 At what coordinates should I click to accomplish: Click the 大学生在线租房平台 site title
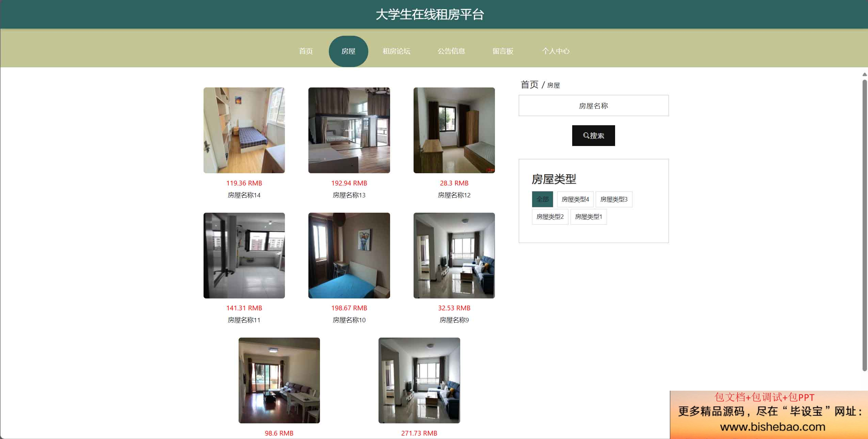point(430,14)
